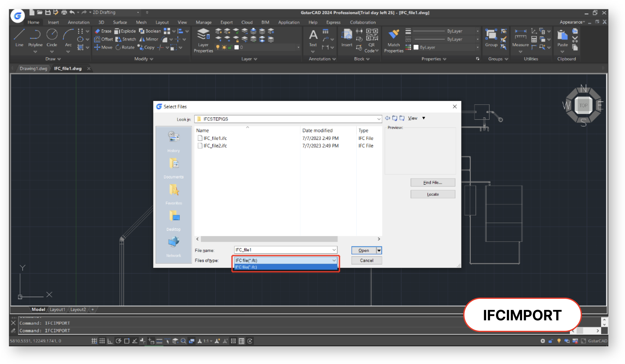Open Network shortcut in dialog sidebar
Image resolution: width=625 pixels, height=364 pixels.
click(x=174, y=247)
